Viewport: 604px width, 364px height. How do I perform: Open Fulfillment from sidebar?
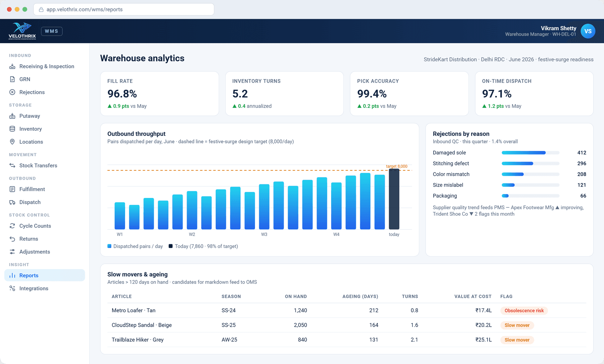pos(45,189)
